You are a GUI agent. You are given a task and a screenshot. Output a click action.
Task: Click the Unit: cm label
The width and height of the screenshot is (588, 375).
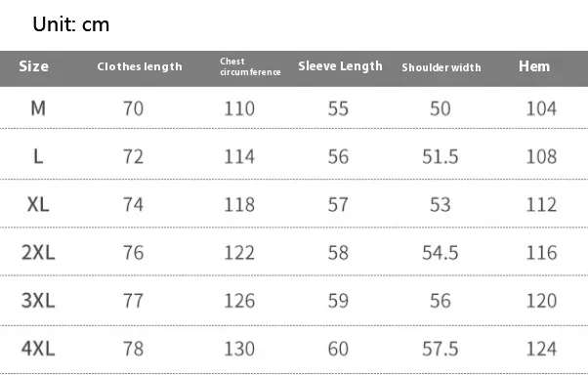pyautogui.click(x=71, y=24)
